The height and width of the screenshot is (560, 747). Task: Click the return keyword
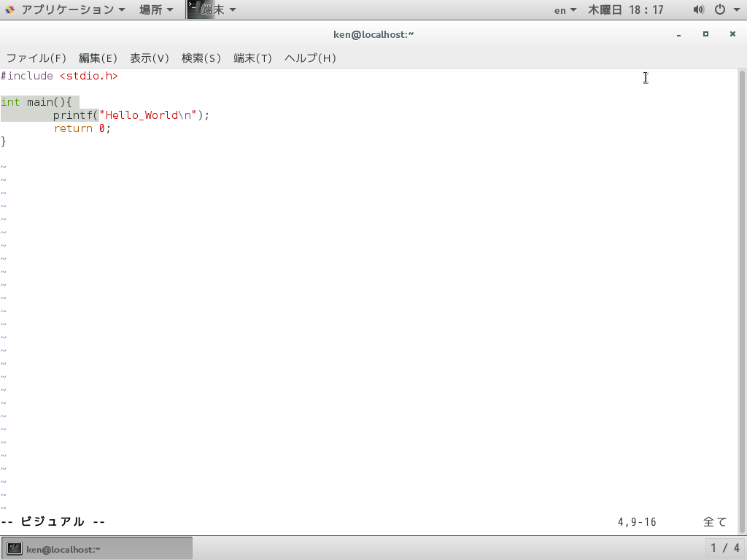73,128
